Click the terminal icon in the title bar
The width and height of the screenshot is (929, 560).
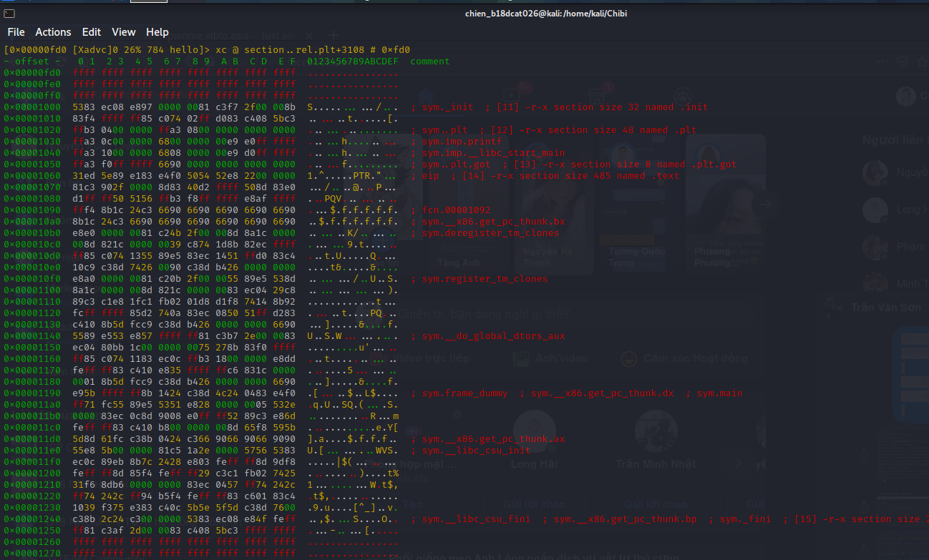pos(9,13)
